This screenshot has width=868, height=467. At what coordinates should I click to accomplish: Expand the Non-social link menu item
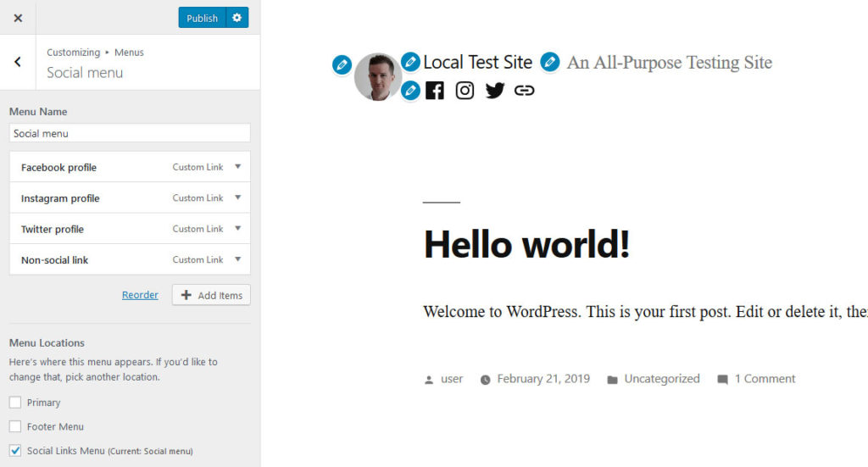pos(237,259)
